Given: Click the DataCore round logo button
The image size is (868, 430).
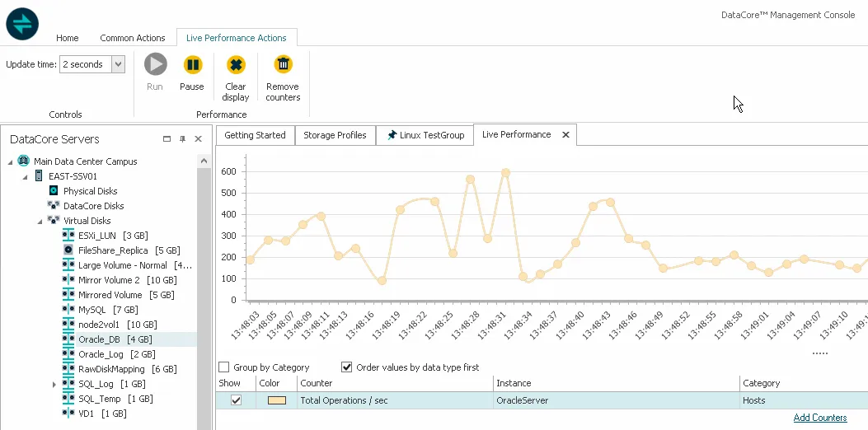Looking at the screenshot, I should point(22,24).
